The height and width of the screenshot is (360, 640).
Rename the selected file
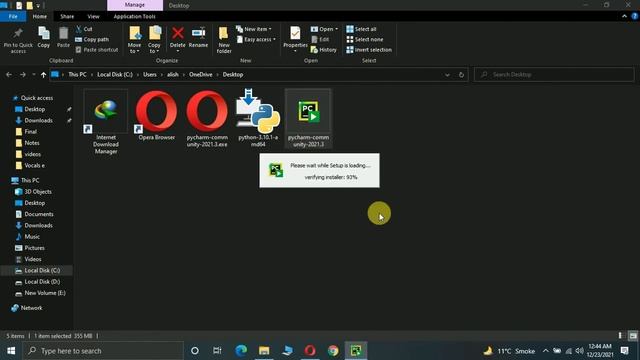point(198,38)
